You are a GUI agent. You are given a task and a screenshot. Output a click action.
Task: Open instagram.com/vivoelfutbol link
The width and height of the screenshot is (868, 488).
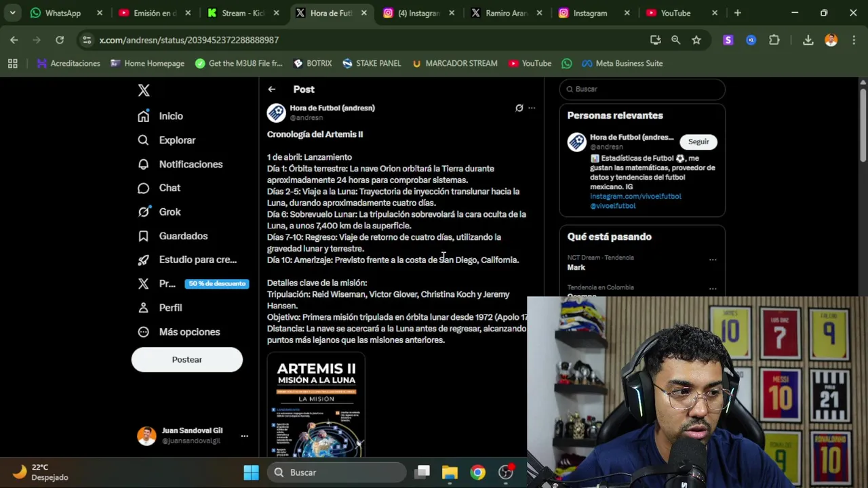tap(635, 196)
